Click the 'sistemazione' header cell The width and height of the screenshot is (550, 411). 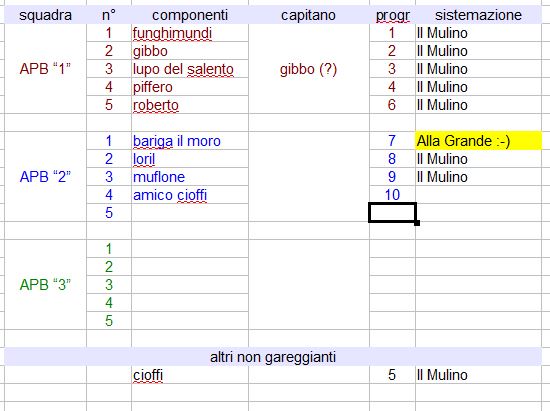[x=478, y=15]
